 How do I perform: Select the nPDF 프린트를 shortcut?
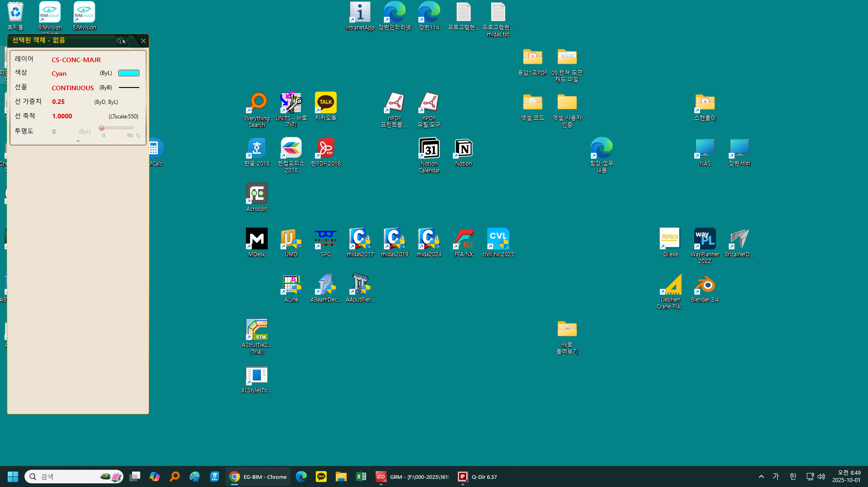tap(395, 110)
